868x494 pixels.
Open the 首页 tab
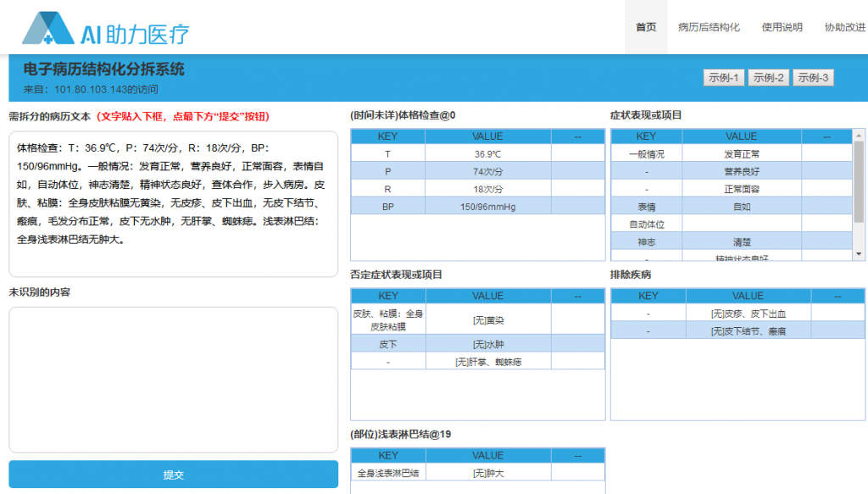(x=646, y=27)
